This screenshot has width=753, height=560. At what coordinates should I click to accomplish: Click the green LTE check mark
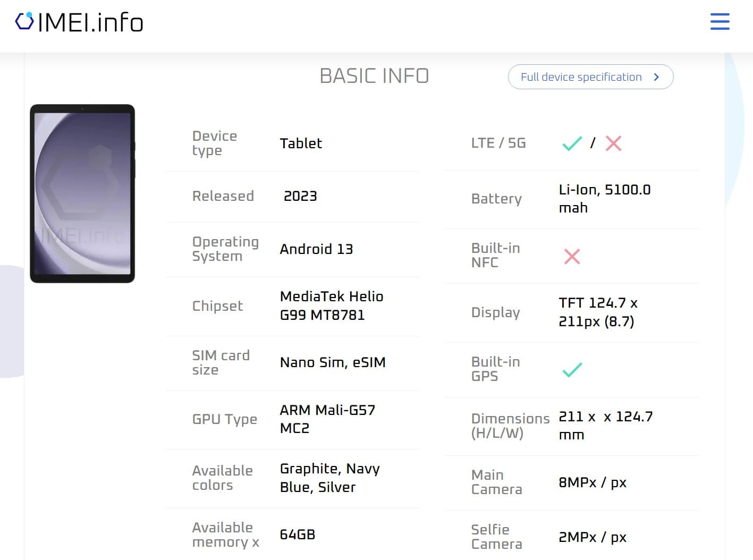(572, 143)
